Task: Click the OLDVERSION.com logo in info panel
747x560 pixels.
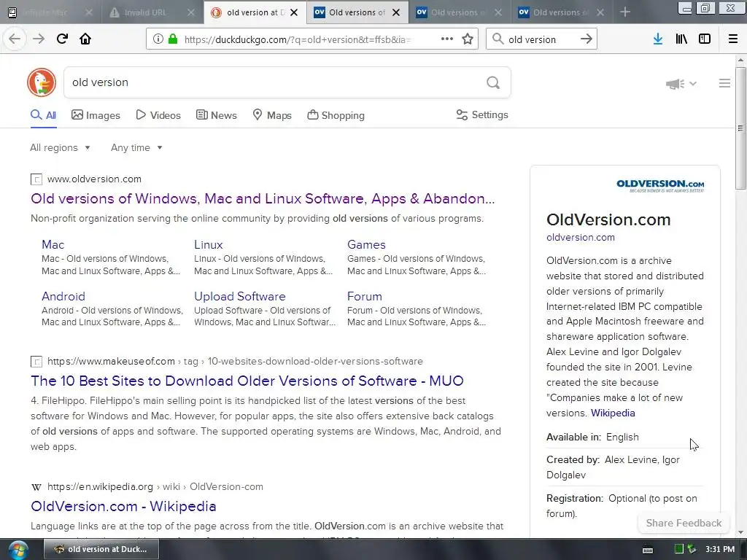Action: coord(660,185)
